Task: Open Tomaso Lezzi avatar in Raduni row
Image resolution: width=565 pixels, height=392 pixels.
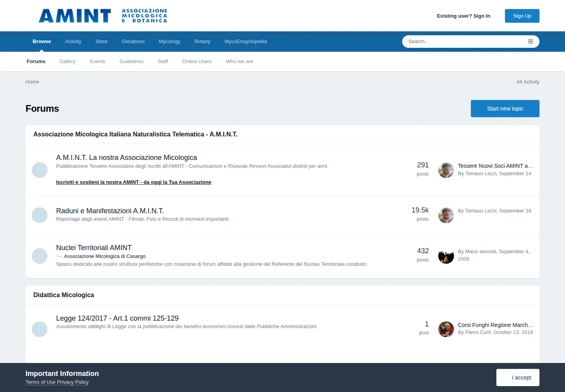Action: click(446, 215)
